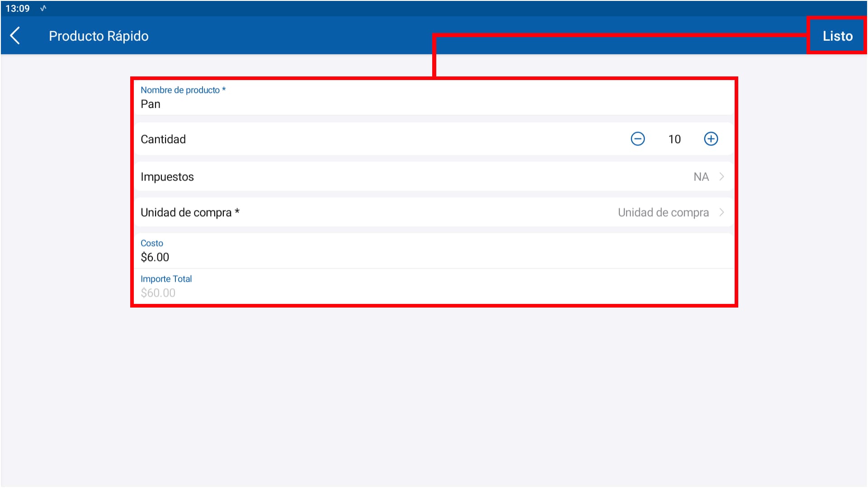The height and width of the screenshot is (488, 868).
Task: Tap the status bar activity icon
Action: [43, 8]
